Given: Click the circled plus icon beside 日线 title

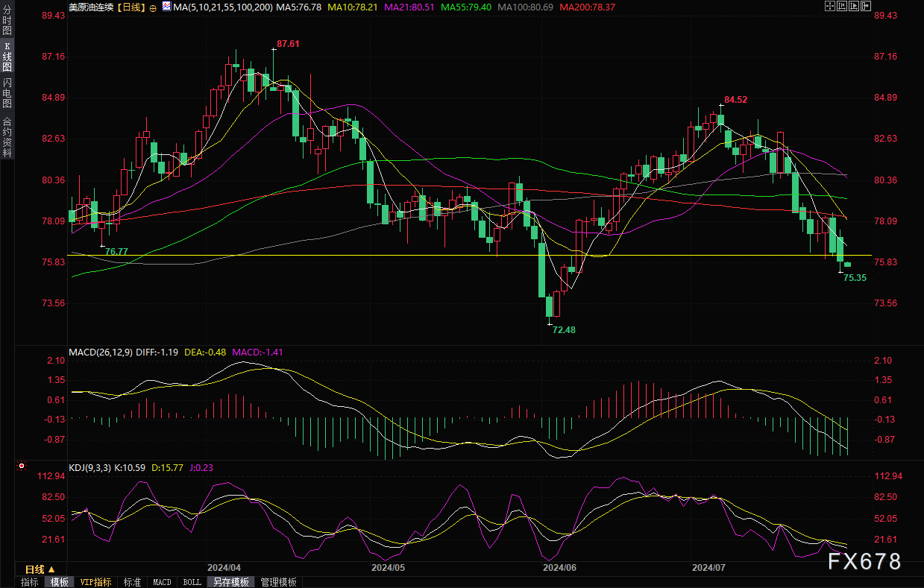Looking at the screenshot, I should tap(153, 7).
